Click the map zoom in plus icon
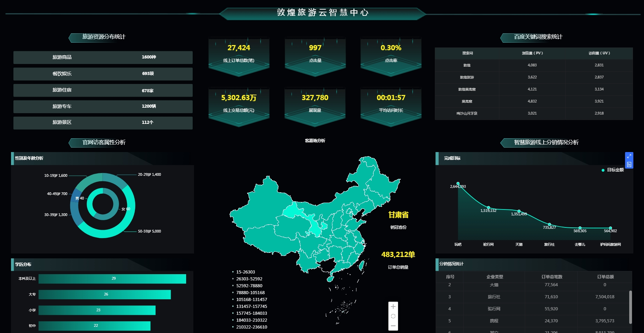644x333 pixels. (x=393, y=307)
